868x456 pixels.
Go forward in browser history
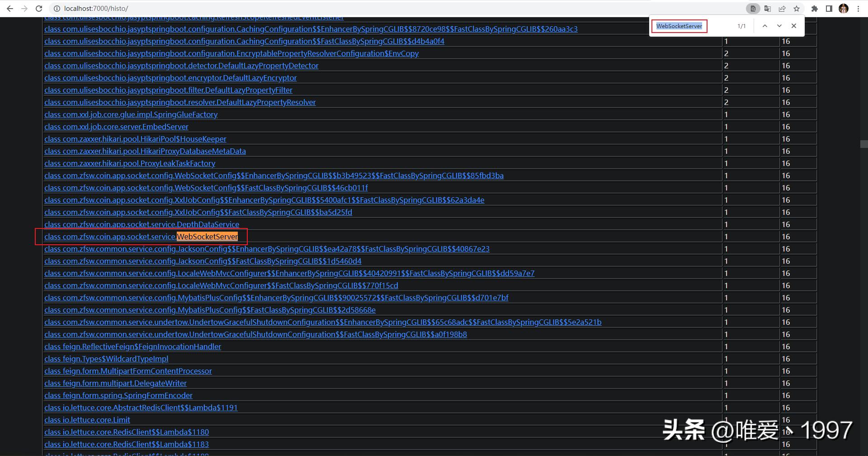point(24,9)
